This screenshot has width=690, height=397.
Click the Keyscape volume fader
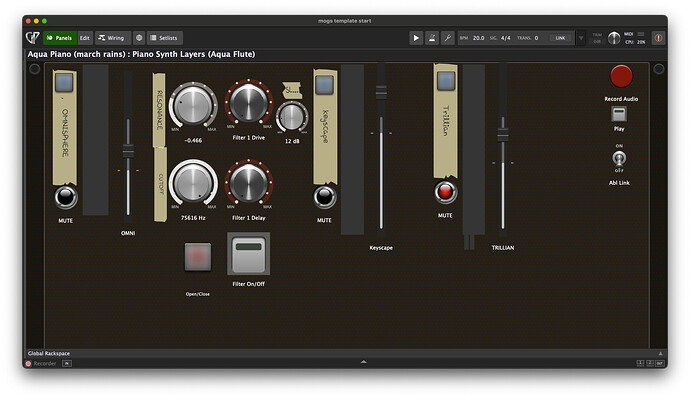[381, 92]
